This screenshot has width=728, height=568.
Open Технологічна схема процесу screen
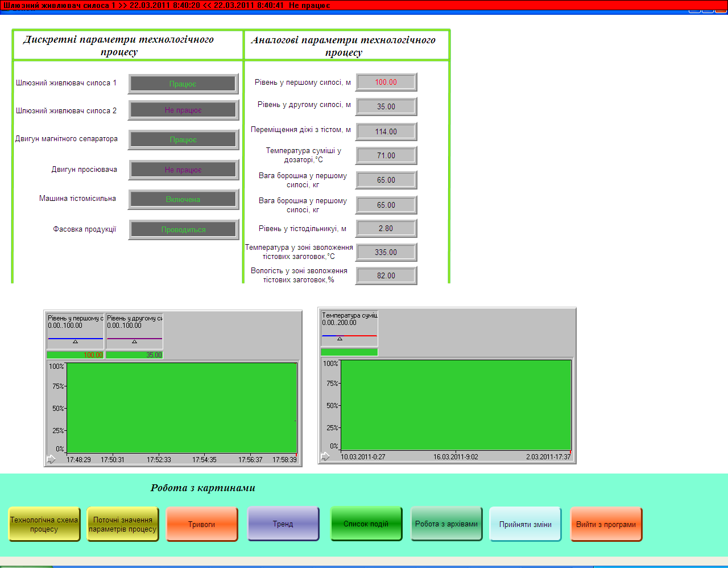(x=44, y=524)
